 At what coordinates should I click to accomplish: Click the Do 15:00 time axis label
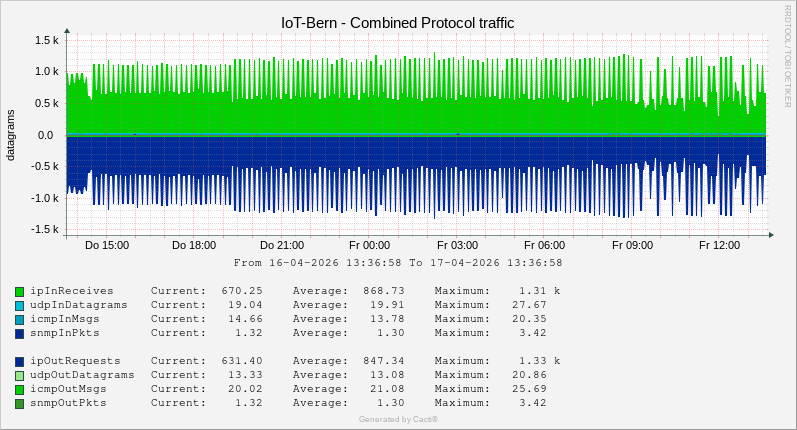(106, 245)
